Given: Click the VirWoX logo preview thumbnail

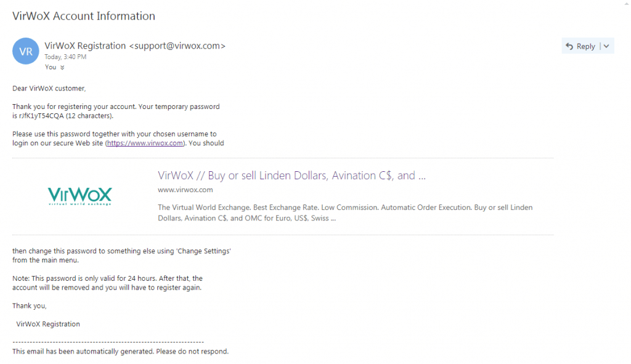Looking at the screenshot, I should point(79,196).
